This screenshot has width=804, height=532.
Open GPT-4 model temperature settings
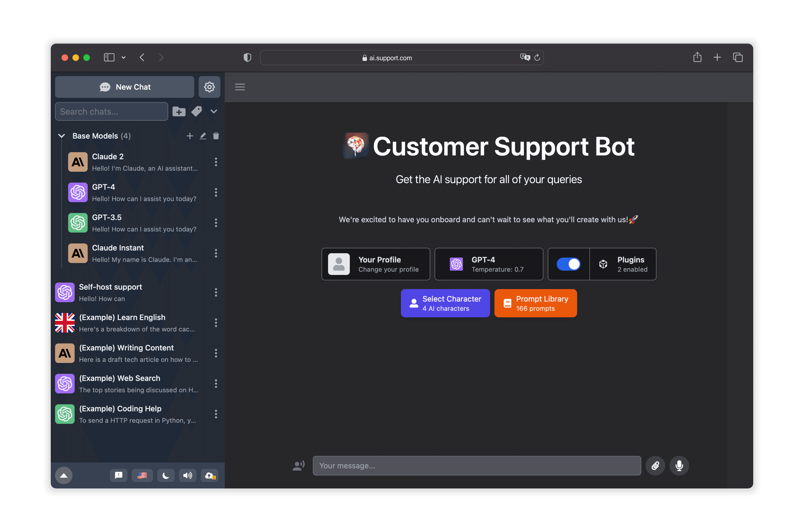(489, 264)
